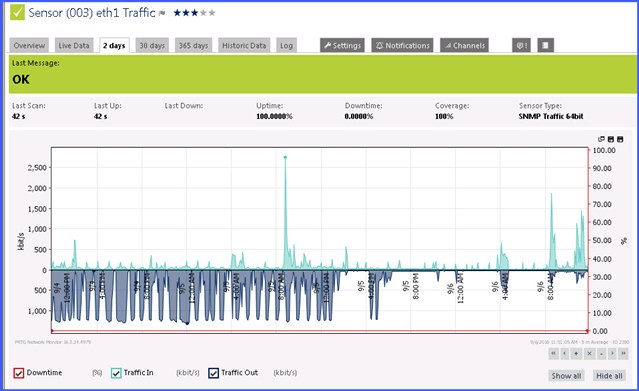Viewport: 639px width, 391px height.
Task: Click the OK last message text
Action: click(x=21, y=80)
